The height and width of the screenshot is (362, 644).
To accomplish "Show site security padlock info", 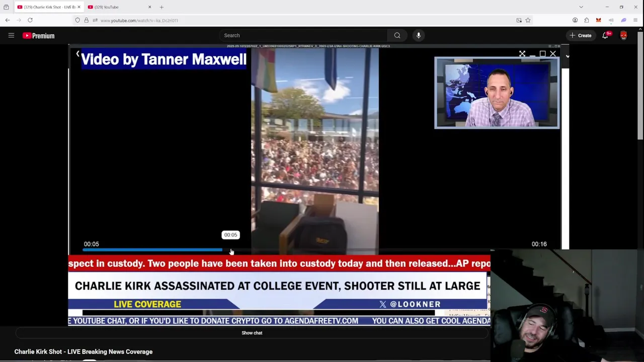I will click(x=86, y=20).
